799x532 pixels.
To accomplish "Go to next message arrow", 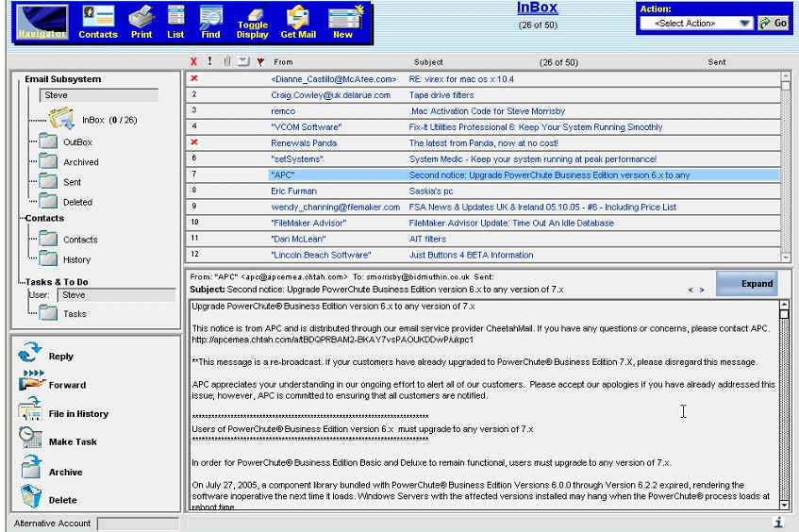I will coord(702,290).
